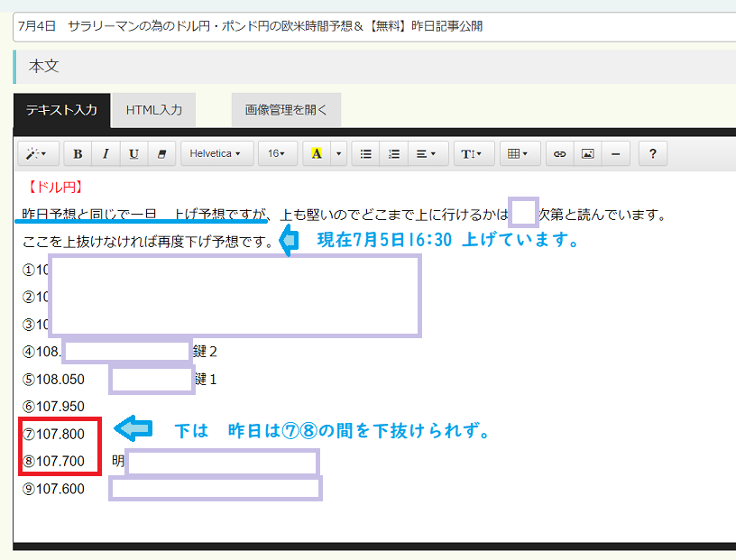Click the text 次第と読んでいます。

click(x=603, y=215)
